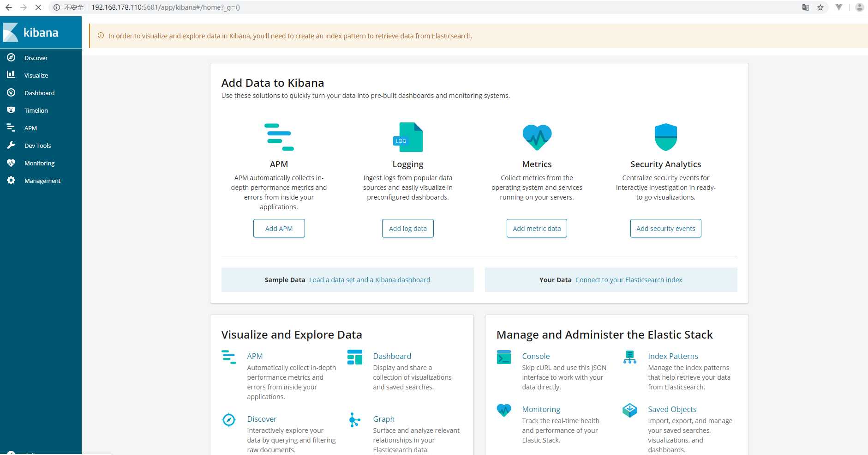868x455 pixels.
Task: Open APM link under Visualize and Explore
Action: tap(255, 356)
